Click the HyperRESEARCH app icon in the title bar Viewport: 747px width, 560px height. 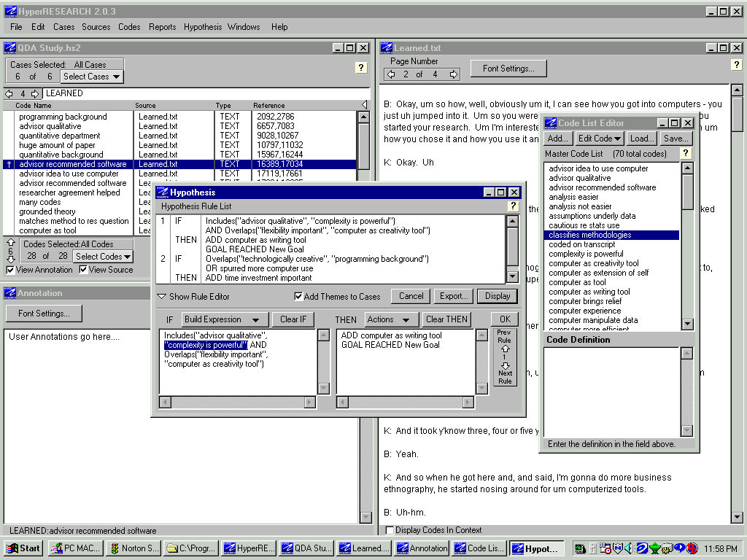click(10, 12)
